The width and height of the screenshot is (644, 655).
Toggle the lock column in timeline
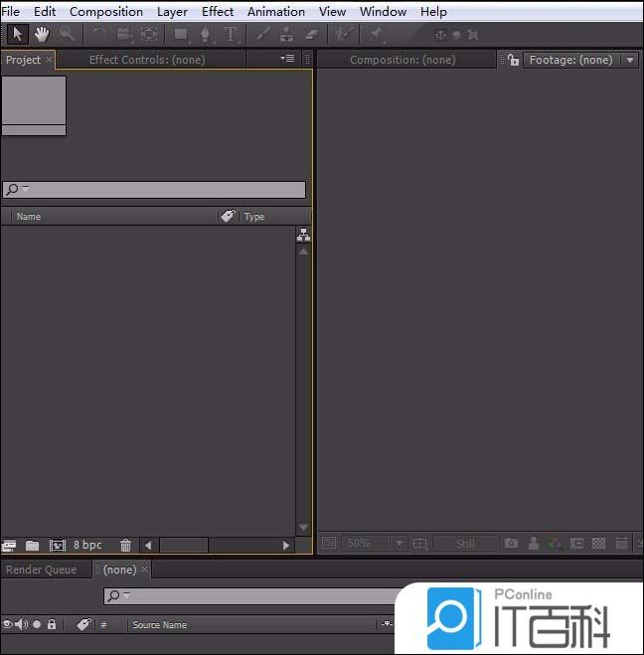pos(52,624)
